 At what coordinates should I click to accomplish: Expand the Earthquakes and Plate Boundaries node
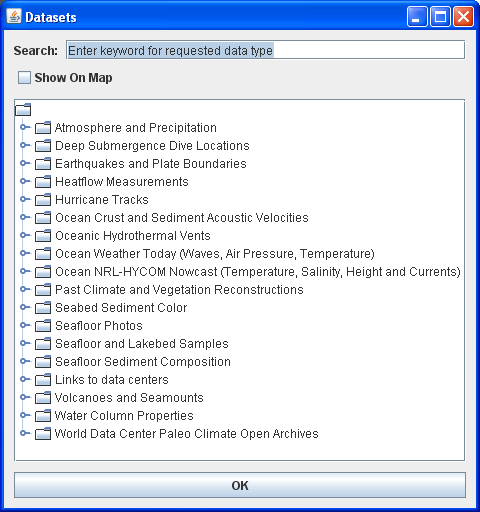[25, 163]
